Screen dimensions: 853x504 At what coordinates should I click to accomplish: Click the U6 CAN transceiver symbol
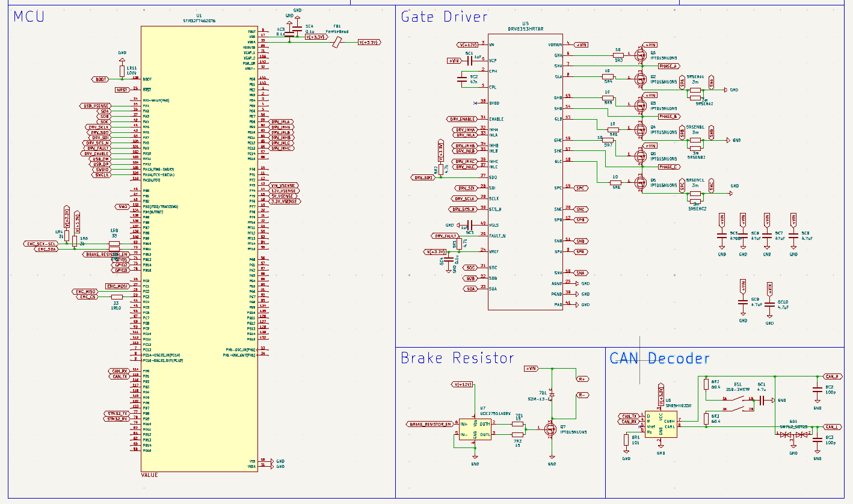661,424
